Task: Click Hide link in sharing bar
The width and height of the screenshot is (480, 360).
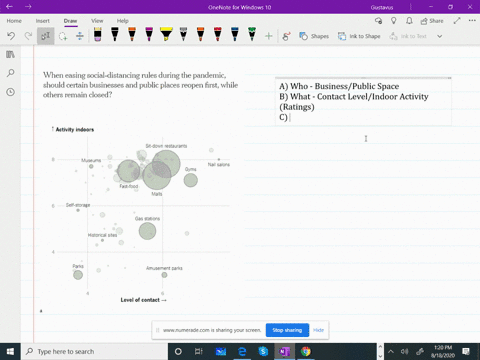Action: (318, 330)
